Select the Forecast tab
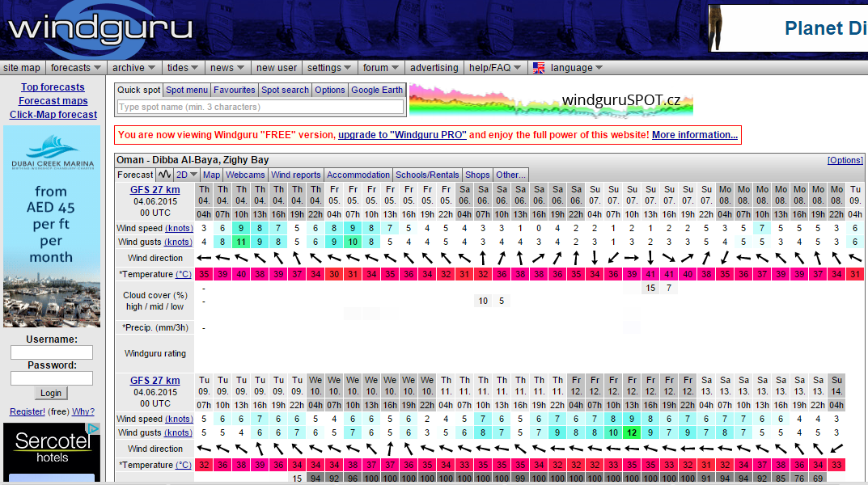This screenshot has height=485, width=868. click(135, 175)
